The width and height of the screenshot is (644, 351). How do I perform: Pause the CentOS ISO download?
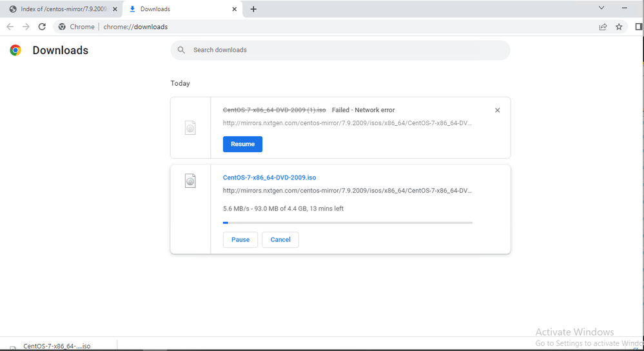click(x=240, y=239)
